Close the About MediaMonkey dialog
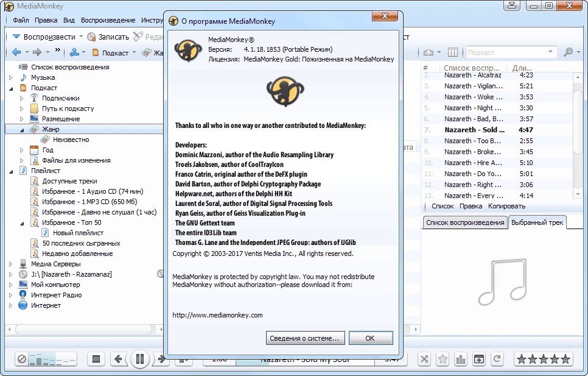The width and height of the screenshot is (588, 376). coord(384,16)
